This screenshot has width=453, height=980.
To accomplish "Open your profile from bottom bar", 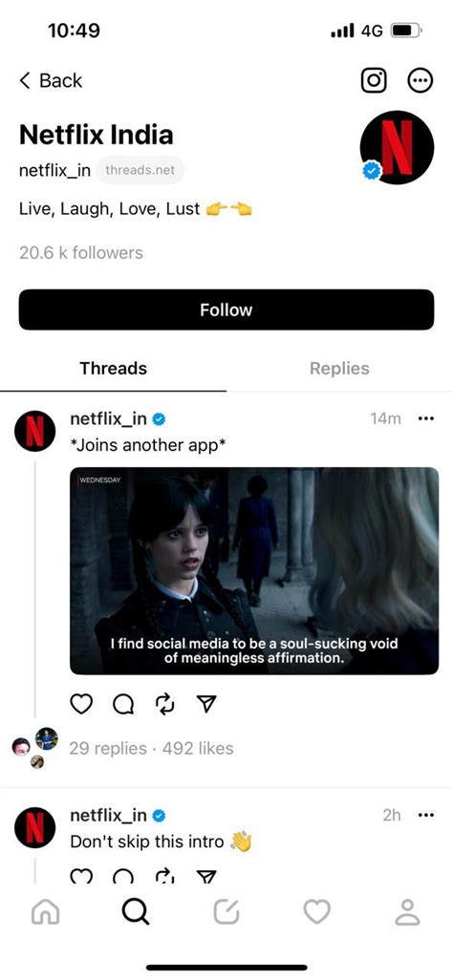I will [408, 912].
